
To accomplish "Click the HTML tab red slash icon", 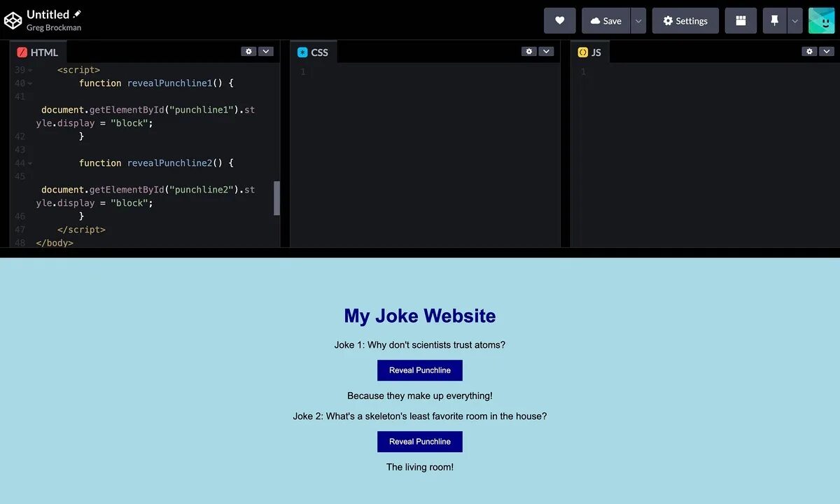I will tap(22, 52).
